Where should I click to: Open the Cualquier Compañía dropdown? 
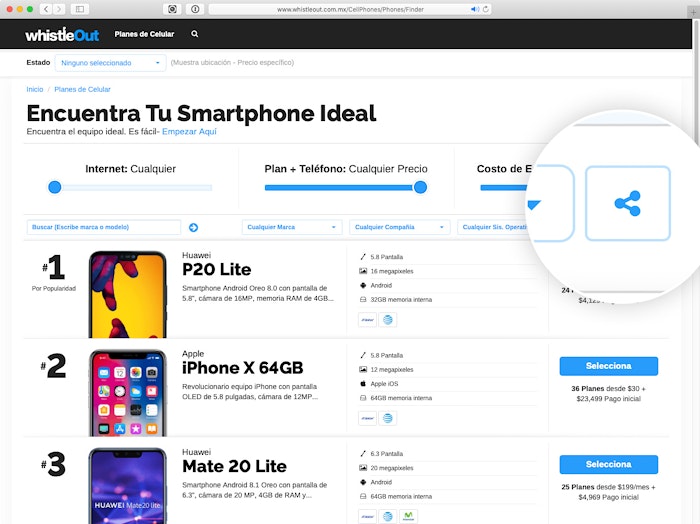[x=400, y=227]
